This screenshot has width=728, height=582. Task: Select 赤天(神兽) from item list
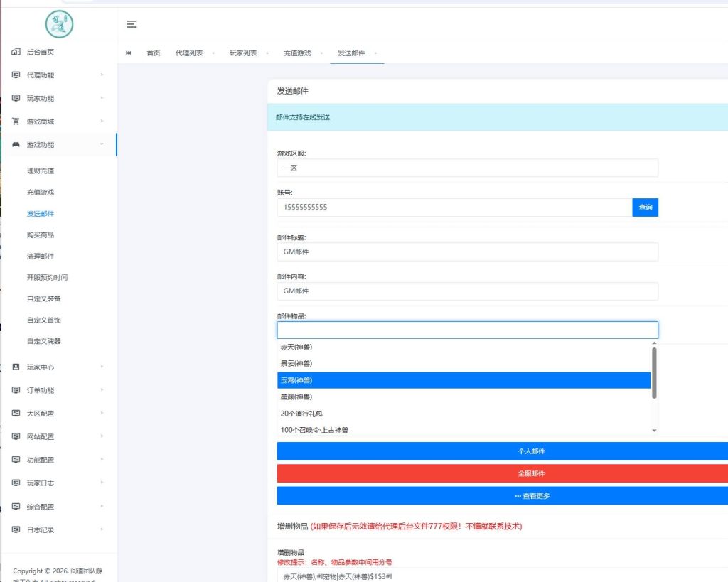click(464, 347)
